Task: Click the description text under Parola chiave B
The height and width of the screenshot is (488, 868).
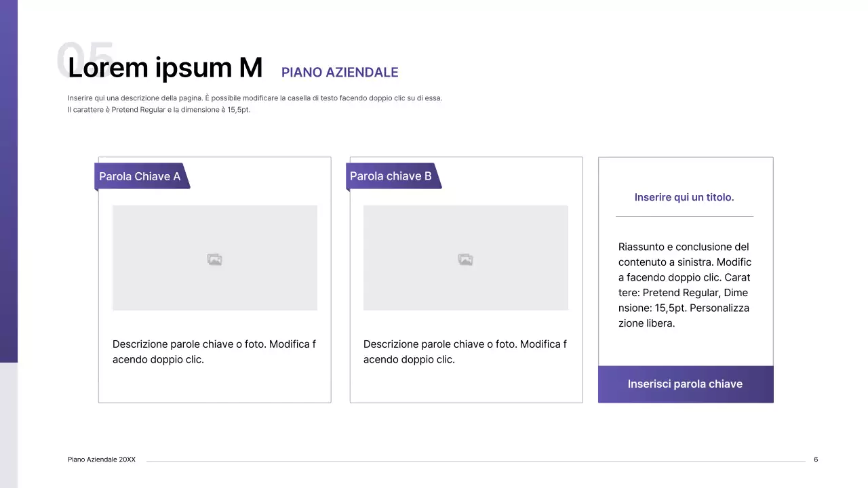Action: coord(465,352)
